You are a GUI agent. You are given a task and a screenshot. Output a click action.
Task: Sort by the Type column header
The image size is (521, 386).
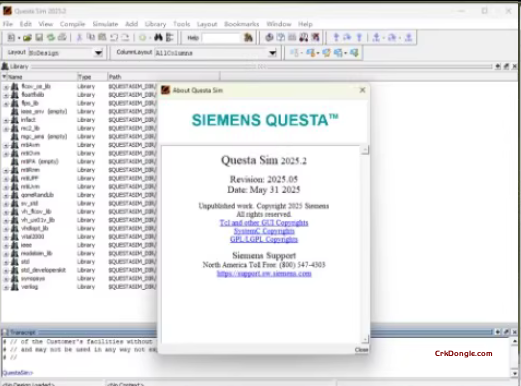tap(92, 77)
